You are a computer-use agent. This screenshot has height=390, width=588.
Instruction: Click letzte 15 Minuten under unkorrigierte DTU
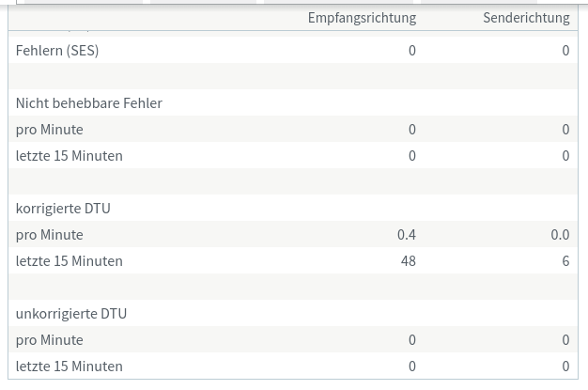pyautogui.click(x=69, y=366)
